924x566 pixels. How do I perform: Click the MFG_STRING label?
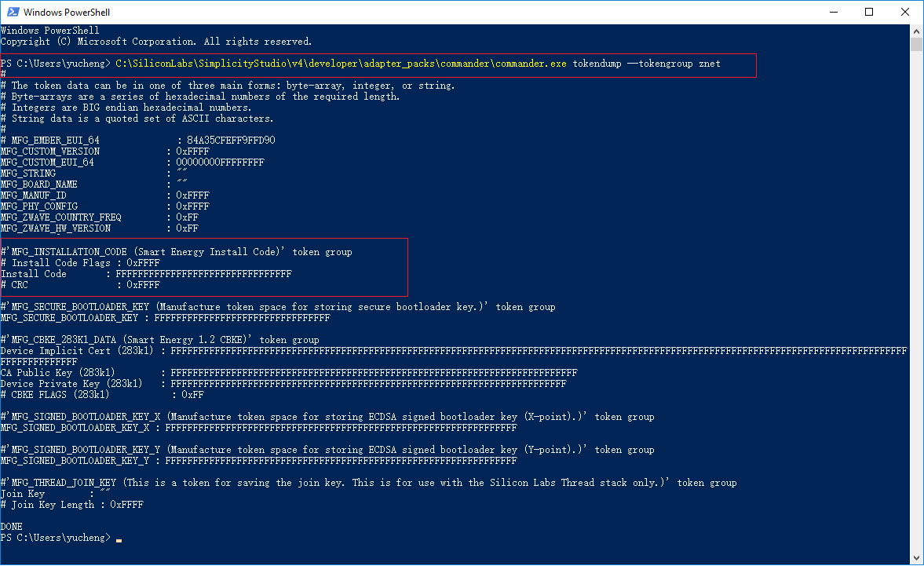pos(28,173)
